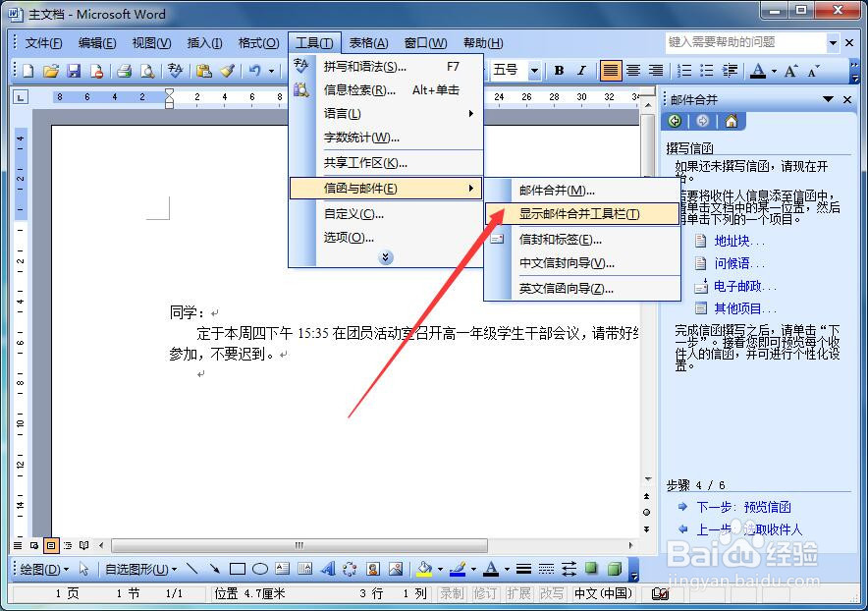
Task: Open the Line Style options icon
Action: pyautogui.click(x=523, y=569)
